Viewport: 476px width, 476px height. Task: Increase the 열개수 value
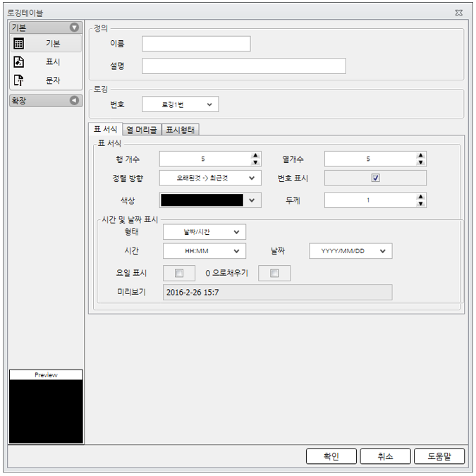[x=420, y=155]
